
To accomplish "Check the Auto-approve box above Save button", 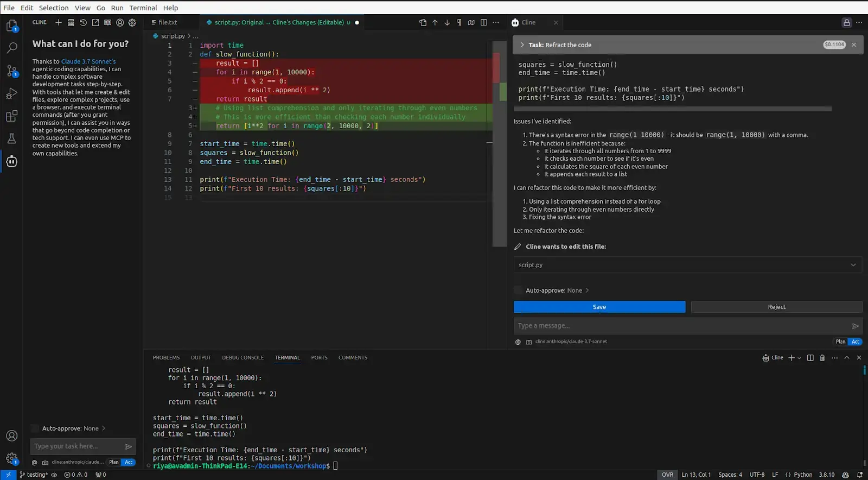I will point(518,290).
